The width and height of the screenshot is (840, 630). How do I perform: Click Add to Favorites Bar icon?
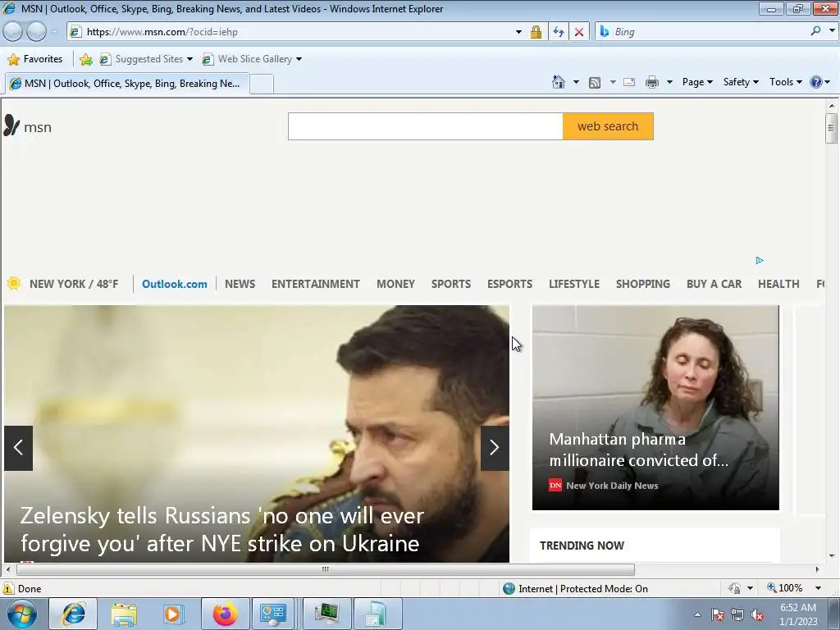(x=85, y=59)
